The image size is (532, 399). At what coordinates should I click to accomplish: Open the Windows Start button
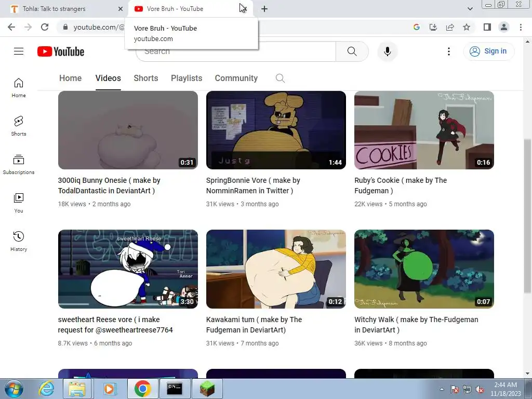(x=14, y=389)
